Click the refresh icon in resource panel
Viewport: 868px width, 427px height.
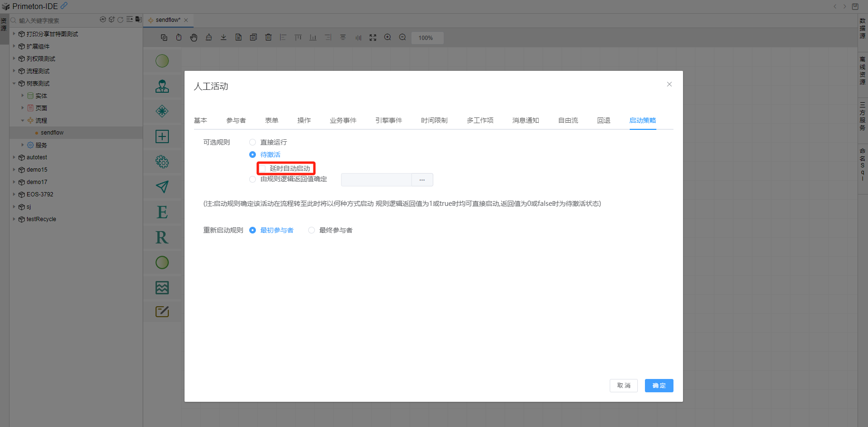click(x=120, y=20)
